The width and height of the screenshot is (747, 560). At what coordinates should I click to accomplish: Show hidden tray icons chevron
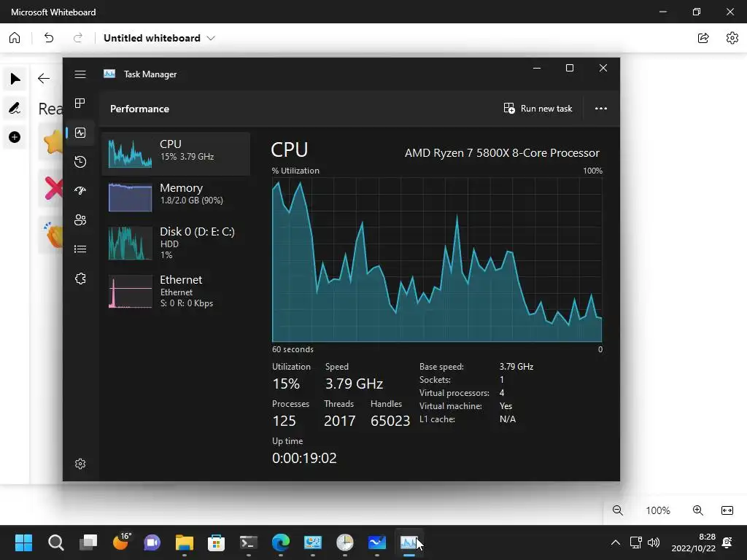click(616, 542)
